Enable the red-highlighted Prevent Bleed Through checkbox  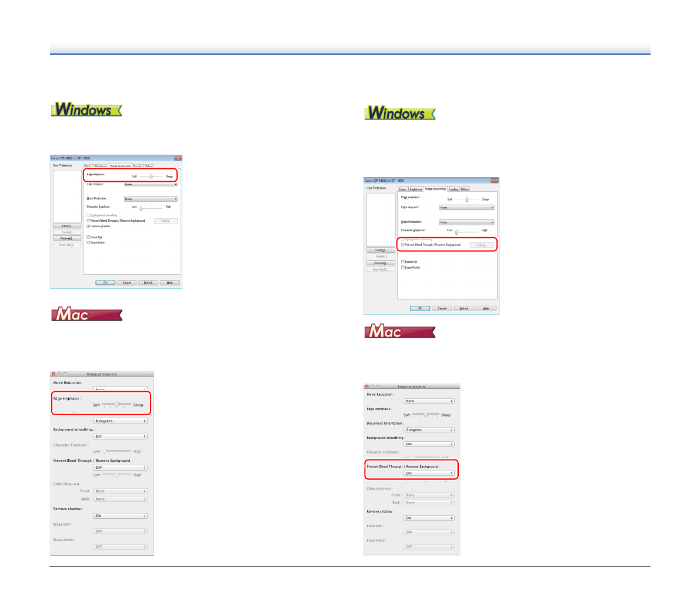tap(403, 245)
